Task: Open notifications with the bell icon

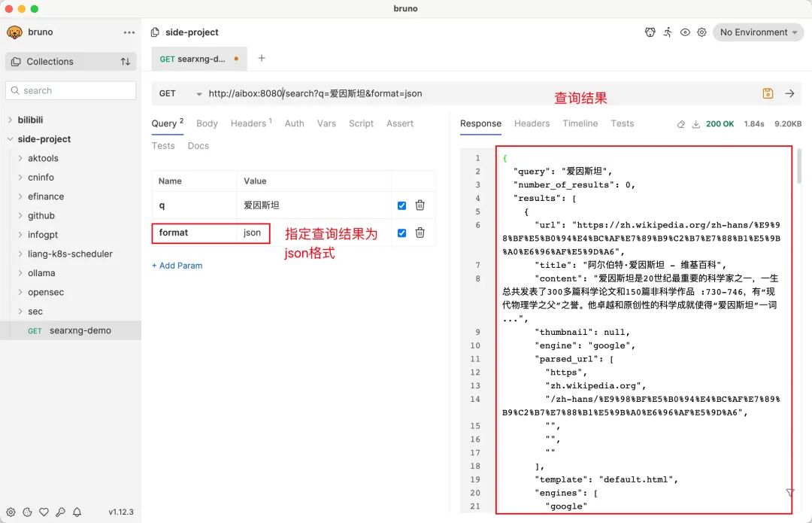Action: click(x=77, y=512)
